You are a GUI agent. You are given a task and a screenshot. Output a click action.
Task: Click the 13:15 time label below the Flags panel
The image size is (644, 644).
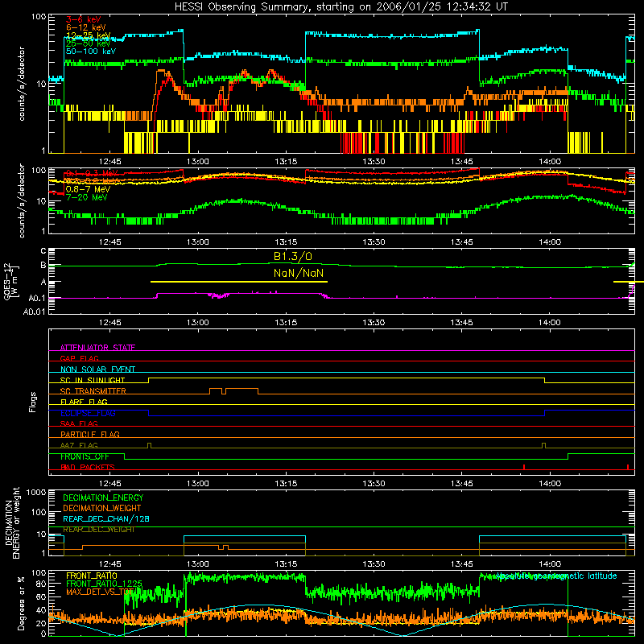[286, 484]
